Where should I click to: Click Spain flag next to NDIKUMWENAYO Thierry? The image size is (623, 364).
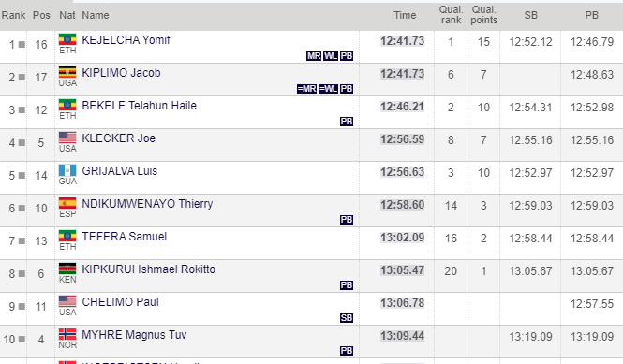(x=67, y=203)
